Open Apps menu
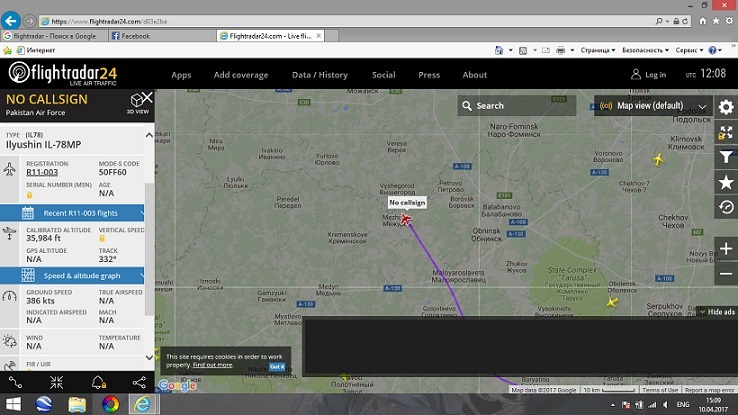Image resolution: width=738 pixels, height=415 pixels. pyautogui.click(x=181, y=75)
